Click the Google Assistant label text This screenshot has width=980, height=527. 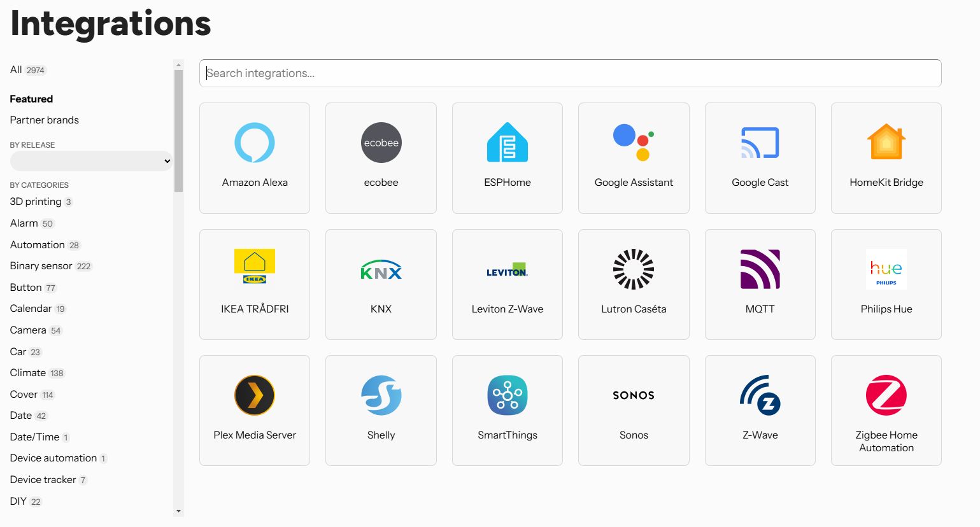click(634, 183)
